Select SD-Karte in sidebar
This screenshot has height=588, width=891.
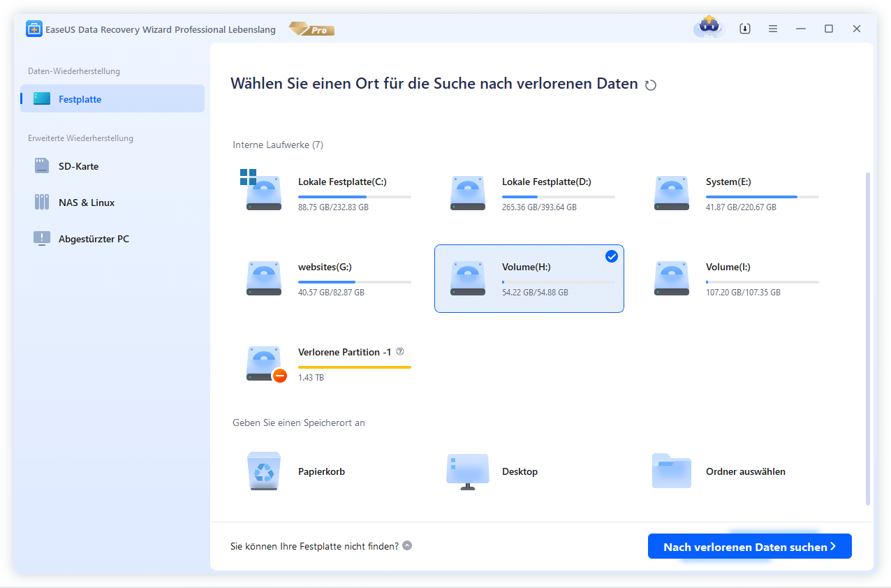tap(112, 166)
